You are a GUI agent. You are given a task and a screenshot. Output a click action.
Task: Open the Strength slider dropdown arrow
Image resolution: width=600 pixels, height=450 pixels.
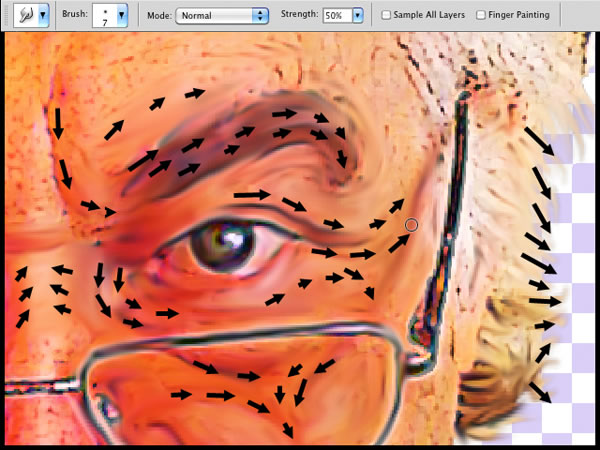[x=358, y=16]
